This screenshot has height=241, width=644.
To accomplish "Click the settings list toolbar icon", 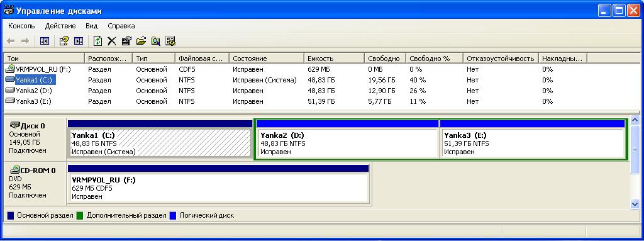I will [170, 41].
